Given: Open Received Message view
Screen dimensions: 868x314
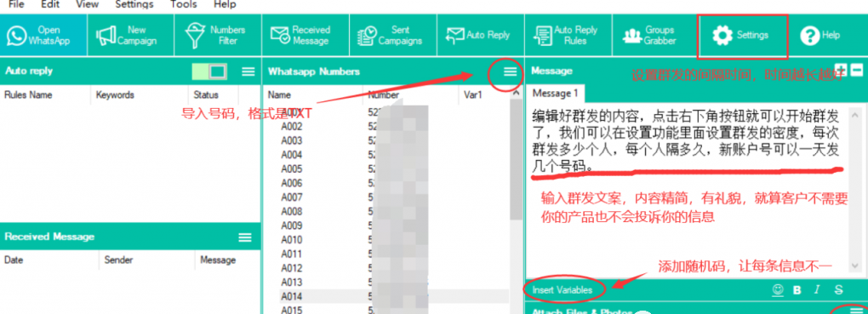Looking at the screenshot, I should [306, 35].
